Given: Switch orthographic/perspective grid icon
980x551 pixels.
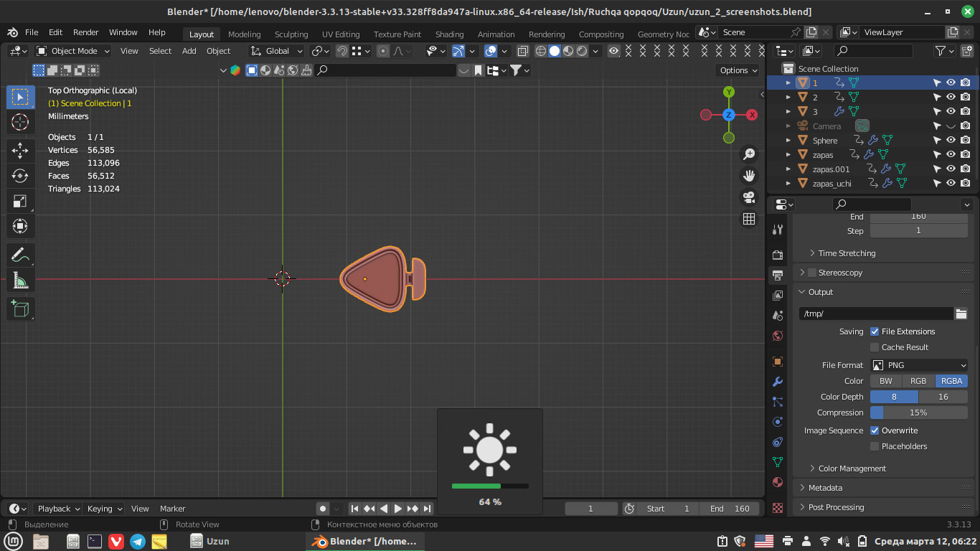Looking at the screenshot, I should click(749, 219).
